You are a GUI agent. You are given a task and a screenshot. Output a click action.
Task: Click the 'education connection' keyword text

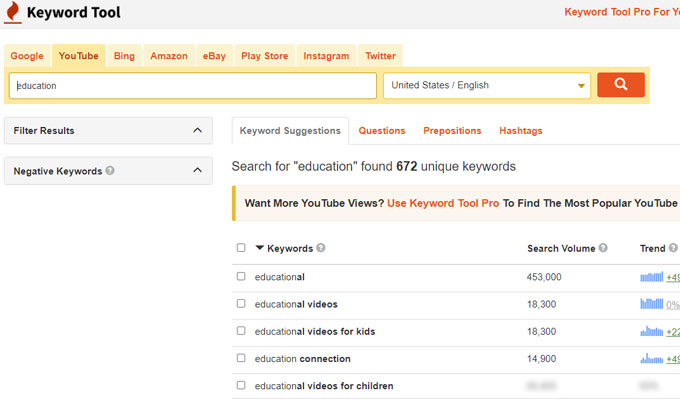click(x=303, y=359)
